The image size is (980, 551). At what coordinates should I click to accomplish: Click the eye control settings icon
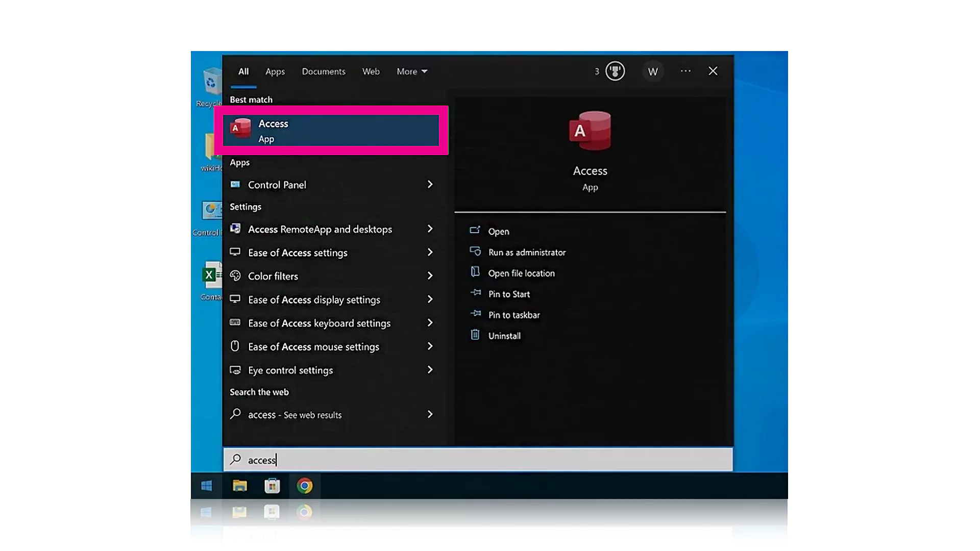pos(235,370)
